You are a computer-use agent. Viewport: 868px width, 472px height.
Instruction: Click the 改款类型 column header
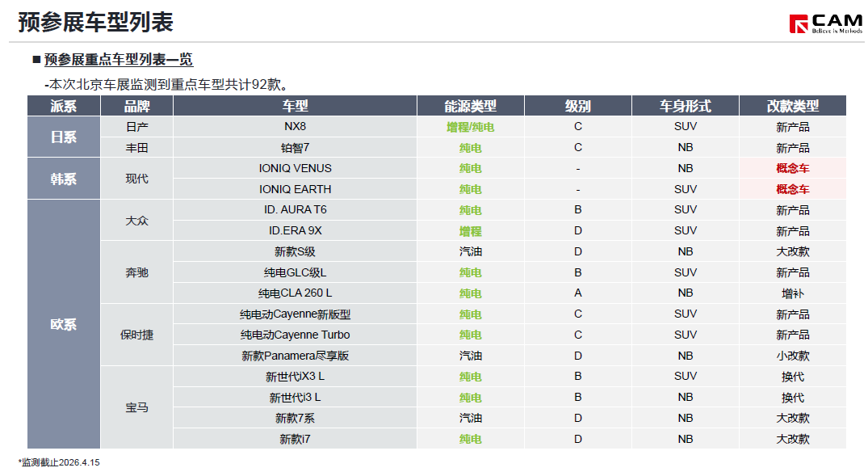(x=793, y=106)
